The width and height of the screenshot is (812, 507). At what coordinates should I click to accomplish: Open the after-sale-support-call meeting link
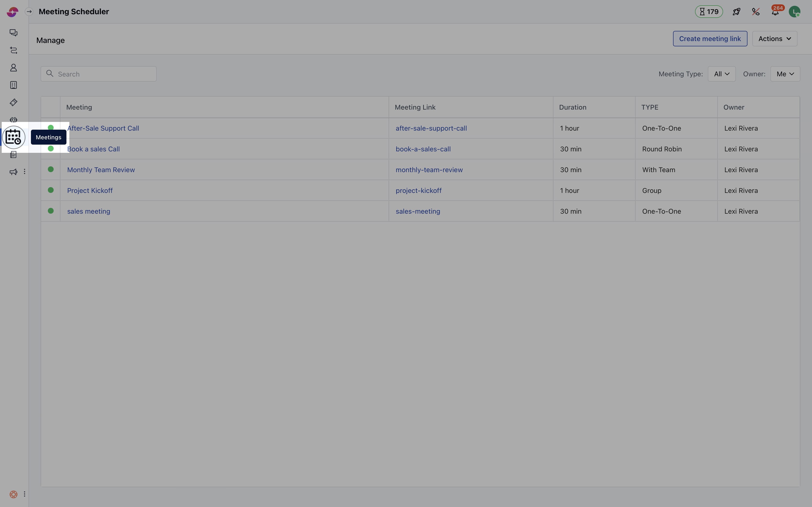431,128
